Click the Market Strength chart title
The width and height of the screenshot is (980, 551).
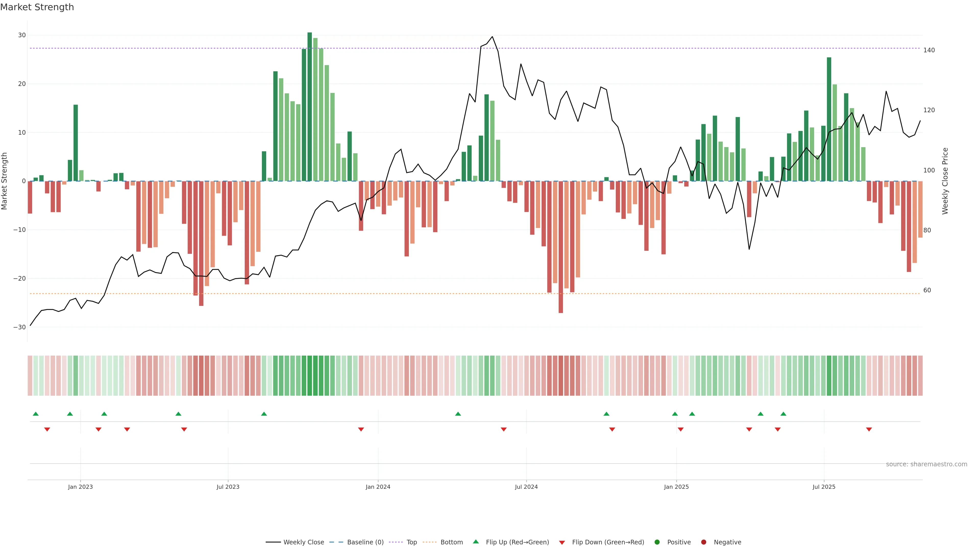[37, 7]
